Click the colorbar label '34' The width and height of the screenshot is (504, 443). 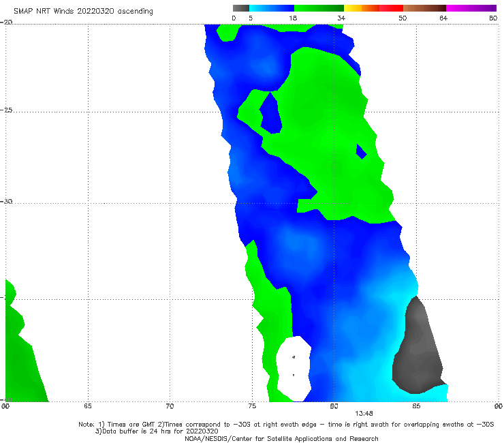click(x=341, y=18)
